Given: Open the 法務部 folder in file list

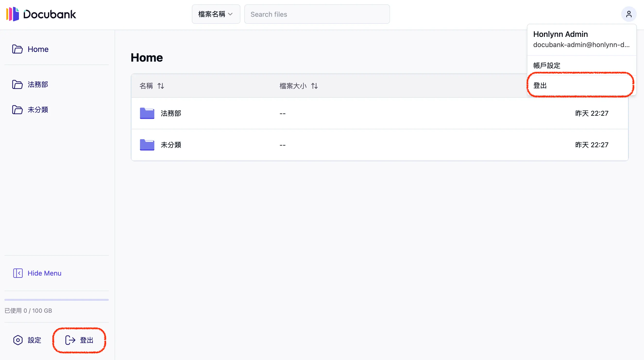Looking at the screenshot, I should click(171, 114).
